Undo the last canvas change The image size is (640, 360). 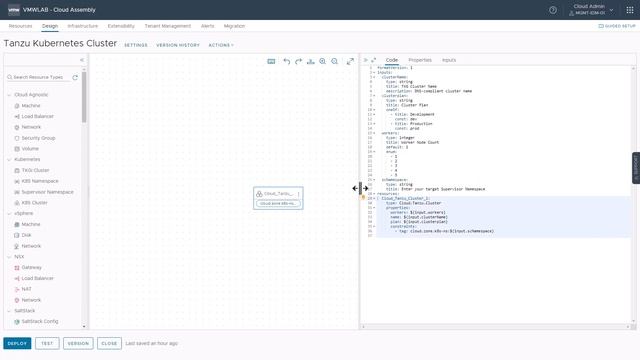click(287, 61)
